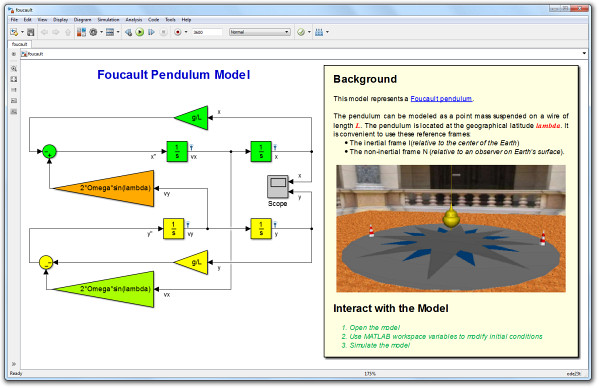600x388 pixels.
Task: Expand the Model Explorer dropdown arrow
Action: 118,32
